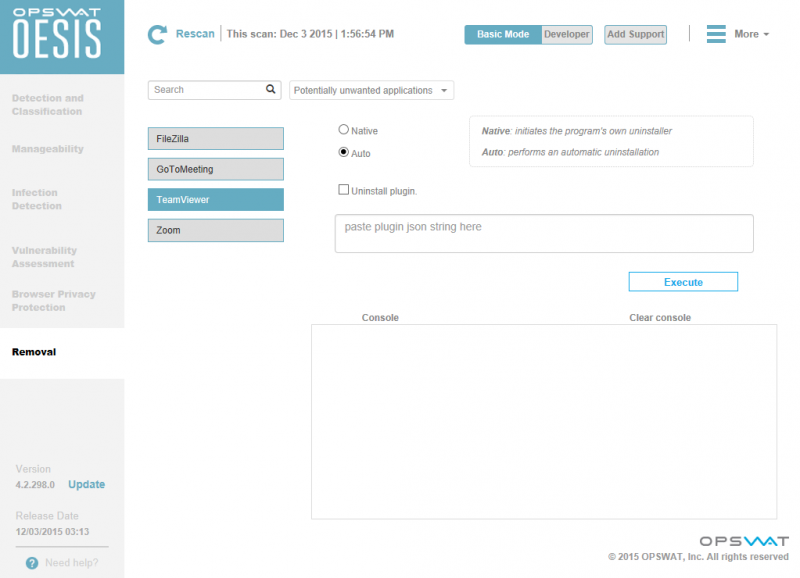Open Detection and Classification section

point(47,105)
